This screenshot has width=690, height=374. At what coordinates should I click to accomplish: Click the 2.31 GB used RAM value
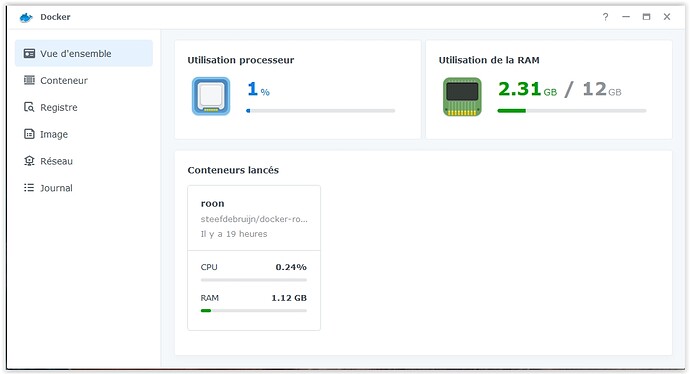527,89
